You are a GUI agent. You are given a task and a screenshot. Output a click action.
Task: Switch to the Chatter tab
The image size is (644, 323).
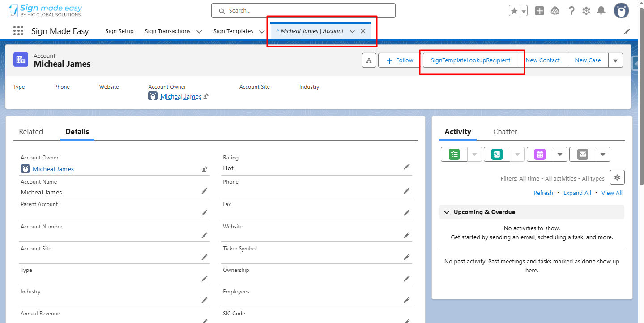coord(505,132)
